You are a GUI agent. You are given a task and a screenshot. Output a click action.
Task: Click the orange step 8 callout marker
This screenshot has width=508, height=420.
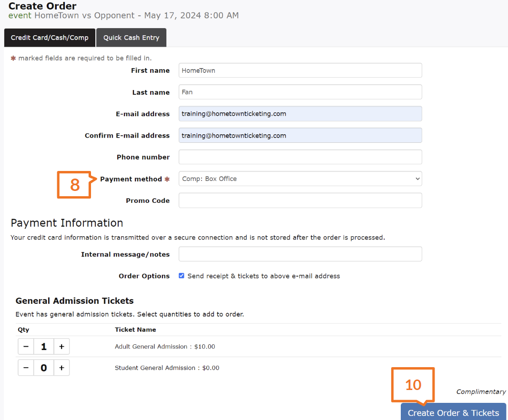click(74, 185)
